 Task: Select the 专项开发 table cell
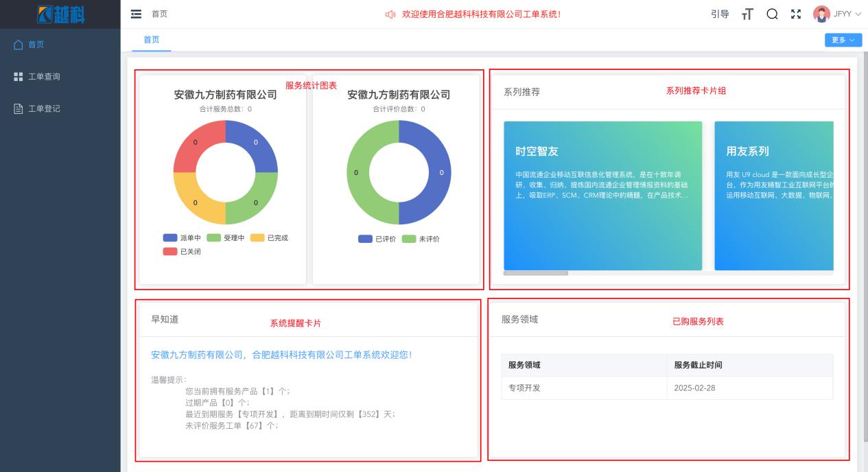point(584,388)
